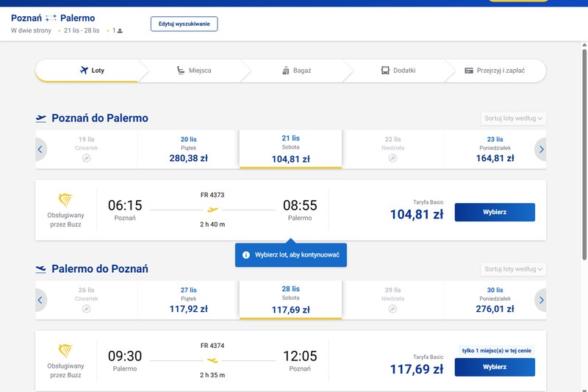
Task: Click the unavailable 19 lis Czwartek date
Action: pyautogui.click(x=86, y=149)
